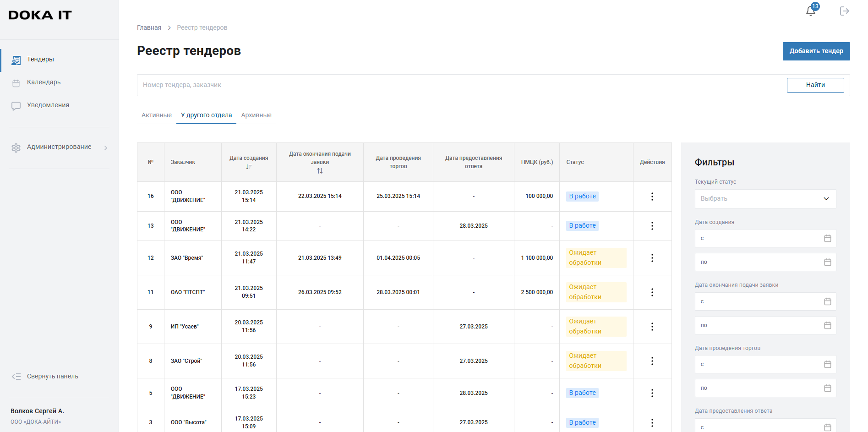
Task: Open actions menu for tender 16
Action: pos(652,197)
